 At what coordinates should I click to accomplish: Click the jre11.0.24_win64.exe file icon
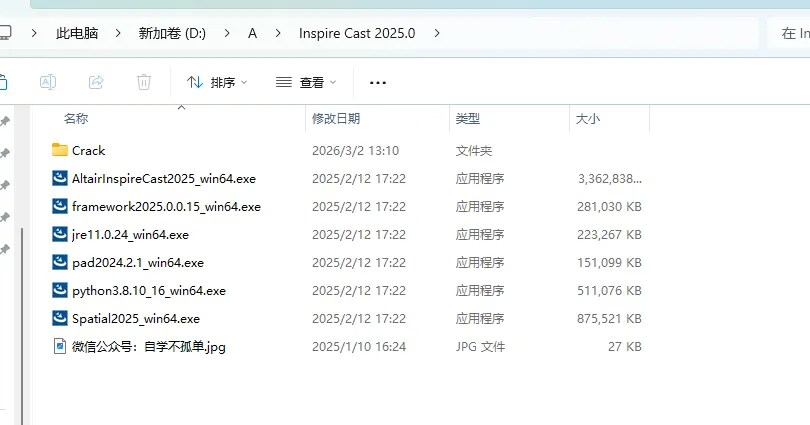click(60, 234)
